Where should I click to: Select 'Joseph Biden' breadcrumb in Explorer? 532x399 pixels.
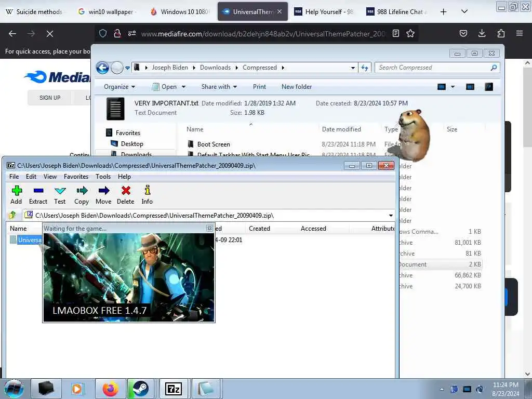point(170,68)
